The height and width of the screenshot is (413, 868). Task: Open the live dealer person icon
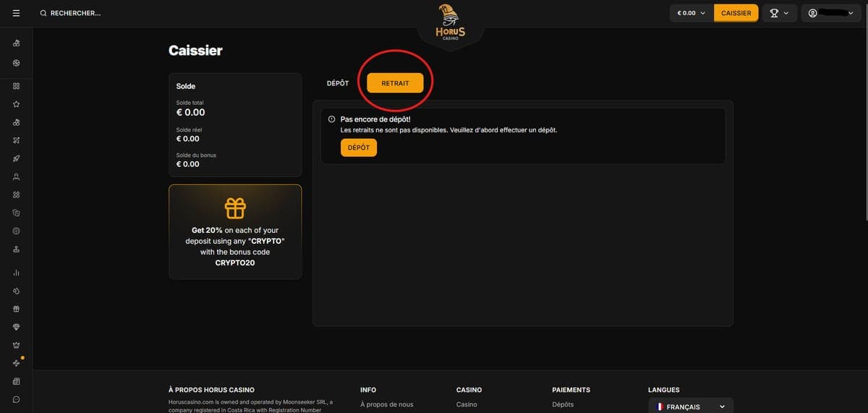[x=16, y=176]
